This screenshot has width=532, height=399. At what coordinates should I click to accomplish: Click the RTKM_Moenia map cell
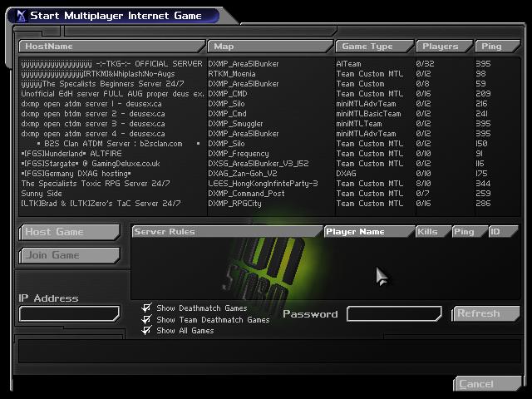(232, 74)
